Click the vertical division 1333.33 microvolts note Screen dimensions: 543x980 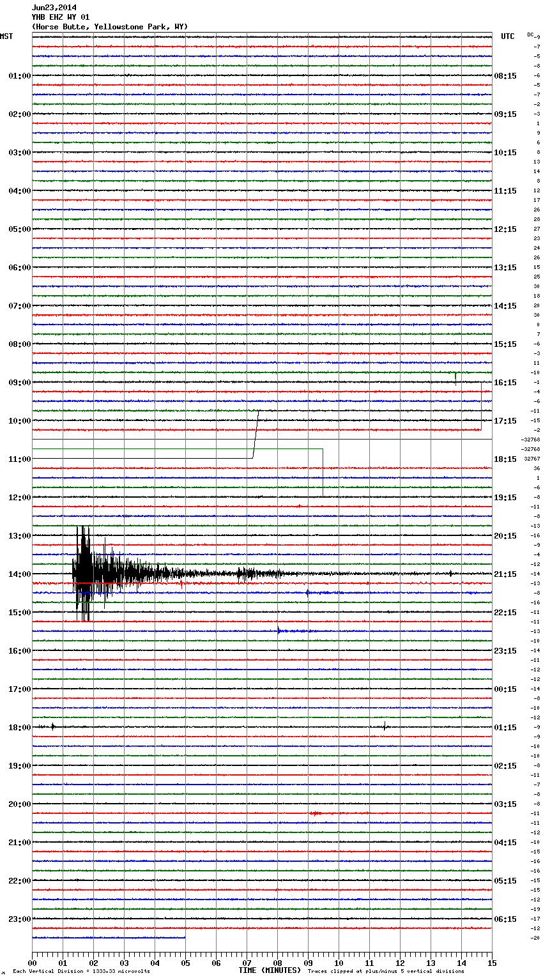81,971
